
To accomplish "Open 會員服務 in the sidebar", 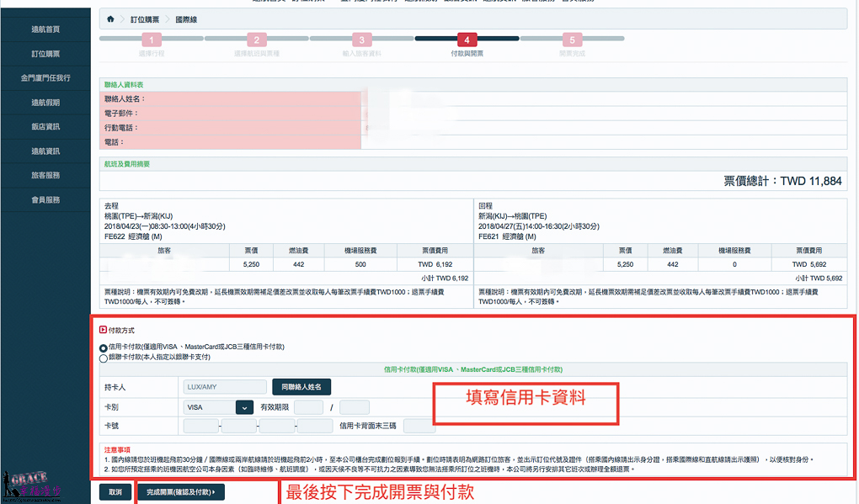I will 45,199.
